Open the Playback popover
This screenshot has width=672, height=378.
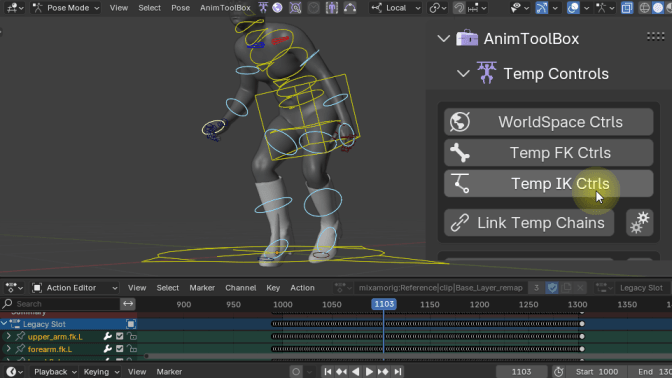pos(55,372)
